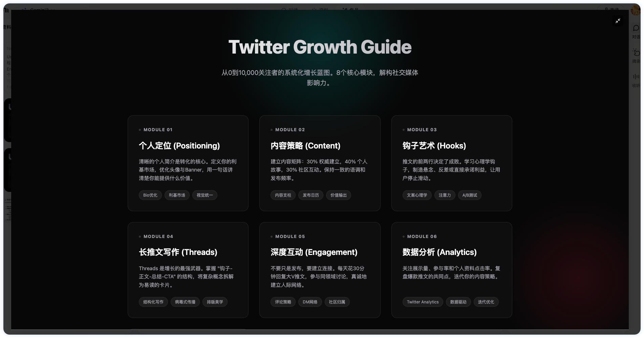This screenshot has height=338, width=644.
Task: Click the Twitter Growth Guide heading
Action: pyautogui.click(x=320, y=47)
